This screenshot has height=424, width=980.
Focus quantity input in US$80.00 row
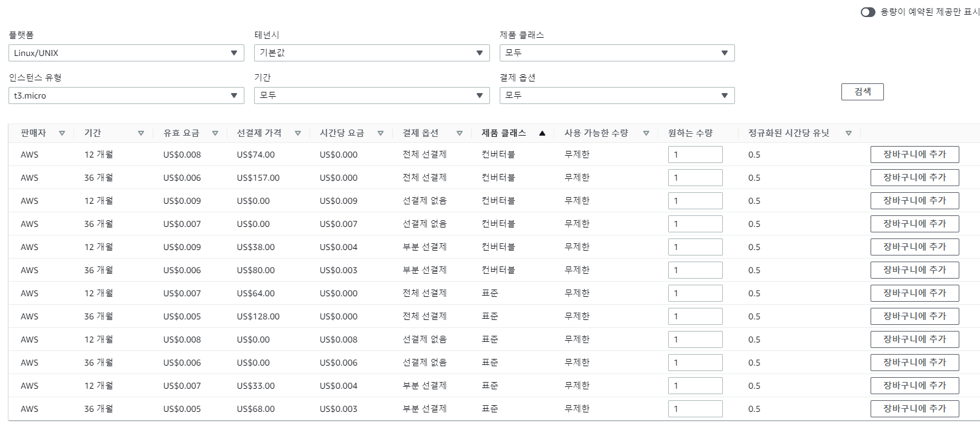pyautogui.click(x=695, y=270)
